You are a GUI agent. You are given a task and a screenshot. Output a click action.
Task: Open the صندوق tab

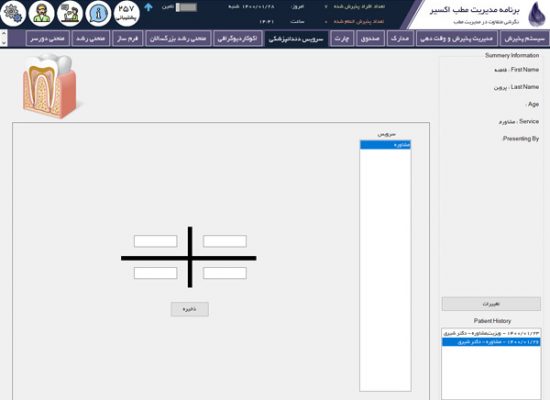[370, 38]
